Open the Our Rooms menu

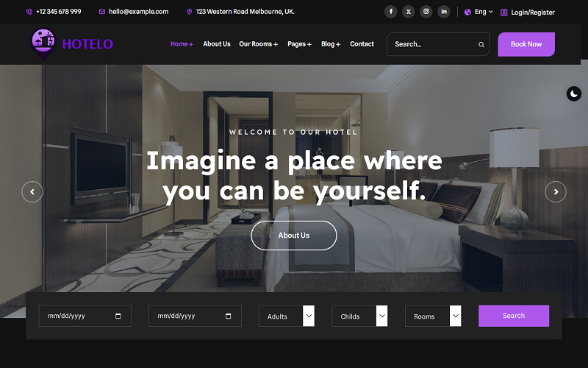[258, 44]
